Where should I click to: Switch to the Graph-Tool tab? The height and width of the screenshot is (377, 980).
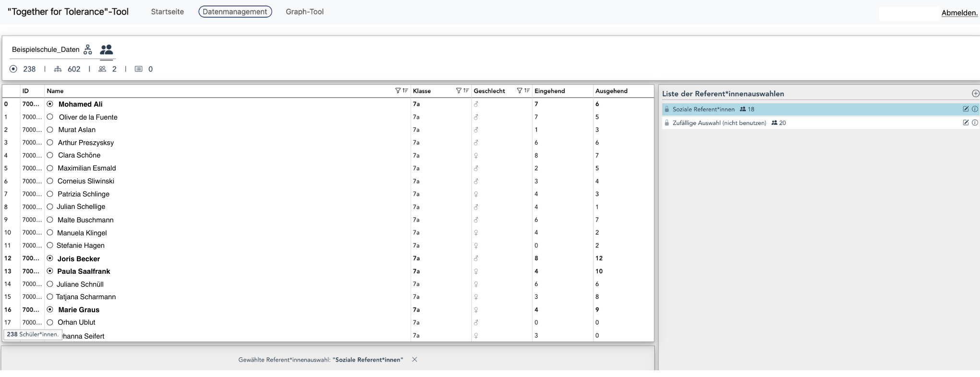(304, 12)
